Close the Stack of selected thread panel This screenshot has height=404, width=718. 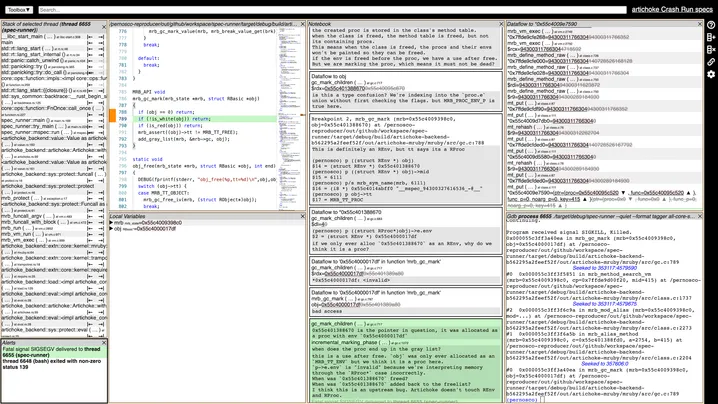point(103,27)
